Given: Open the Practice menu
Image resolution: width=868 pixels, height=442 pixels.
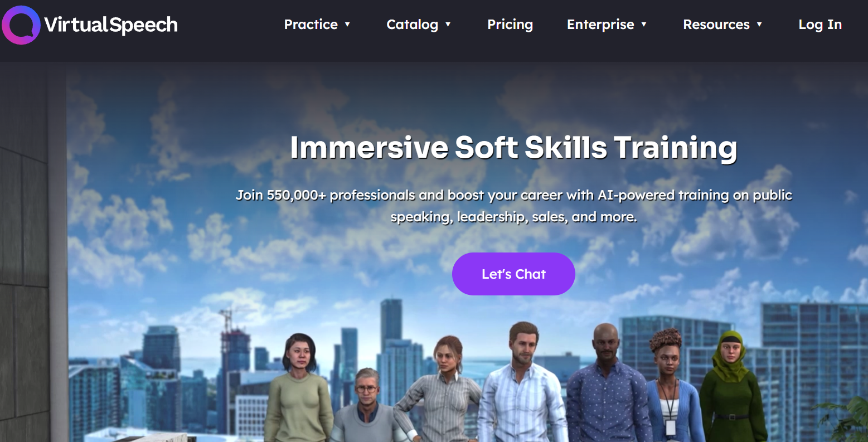Looking at the screenshot, I should (311, 25).
